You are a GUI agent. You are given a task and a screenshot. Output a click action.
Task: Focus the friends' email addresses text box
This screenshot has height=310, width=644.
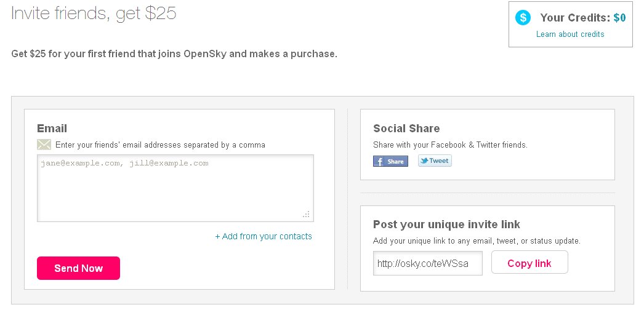pos(175,188)
